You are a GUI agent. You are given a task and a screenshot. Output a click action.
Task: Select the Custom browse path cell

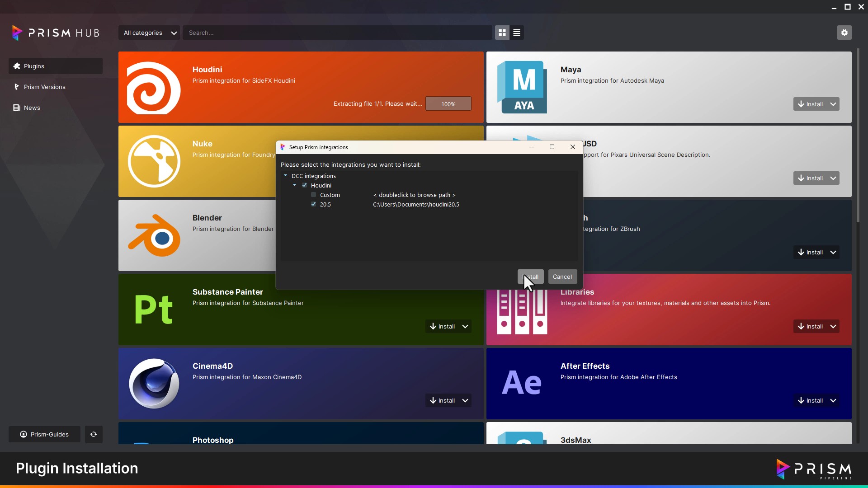coord(415,195)
